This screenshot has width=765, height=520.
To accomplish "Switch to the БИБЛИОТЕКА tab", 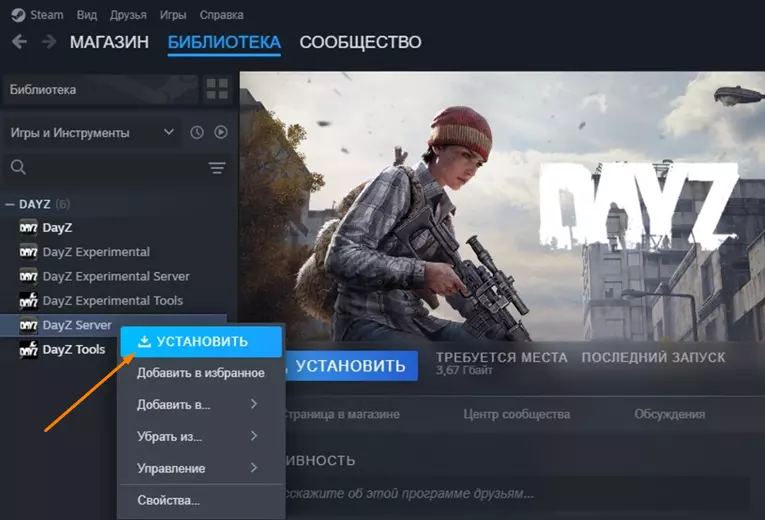I will tap(224, 42).
